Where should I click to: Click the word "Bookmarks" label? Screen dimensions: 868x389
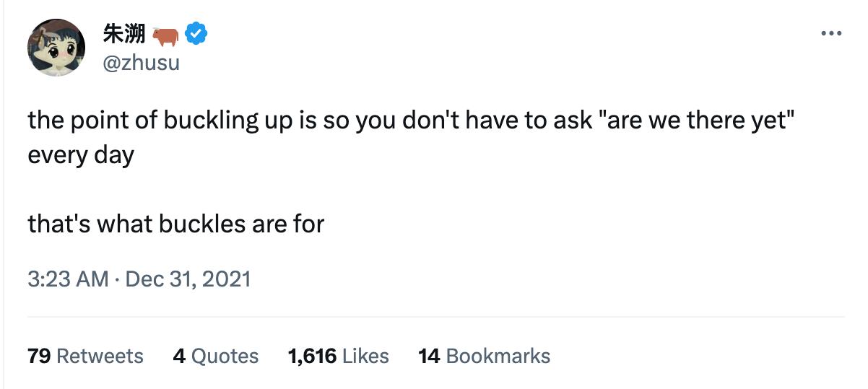coord(498,356)
